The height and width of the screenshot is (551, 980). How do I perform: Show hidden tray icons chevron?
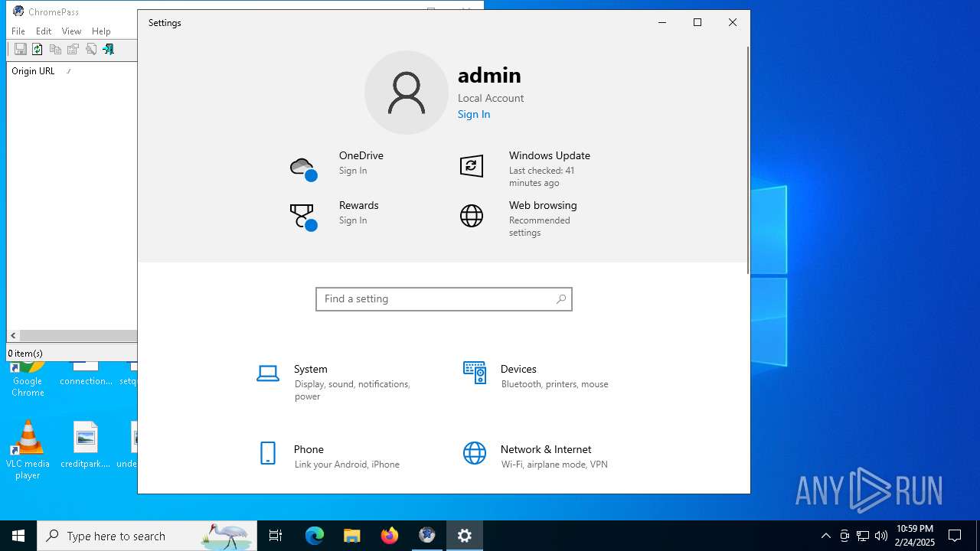pyautogui.click(x=825, y=536)
